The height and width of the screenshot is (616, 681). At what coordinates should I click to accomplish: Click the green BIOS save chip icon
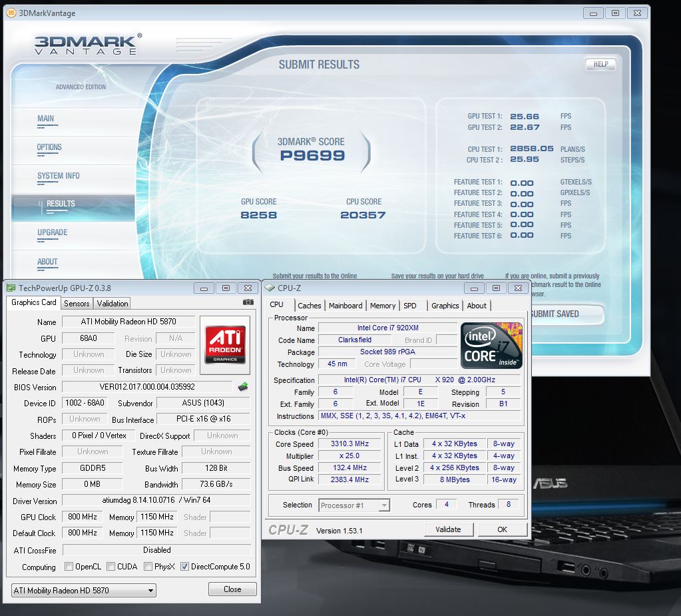coord(243,387)
